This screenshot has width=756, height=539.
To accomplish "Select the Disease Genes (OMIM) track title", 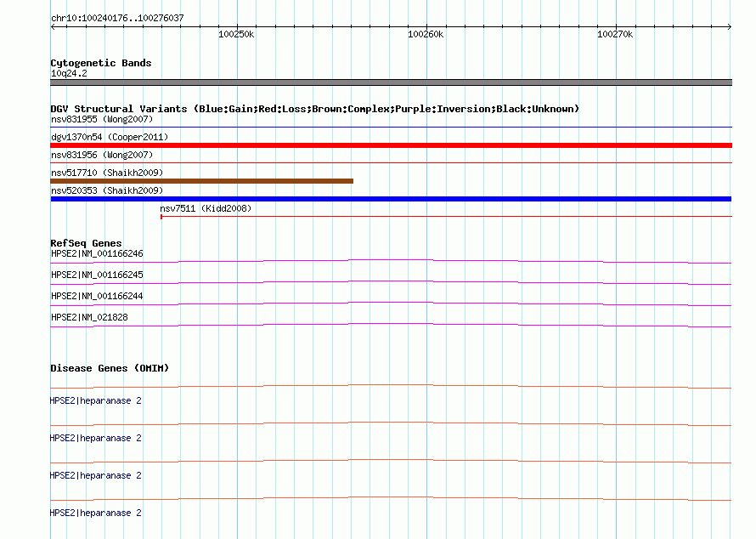I will point(110,368).
